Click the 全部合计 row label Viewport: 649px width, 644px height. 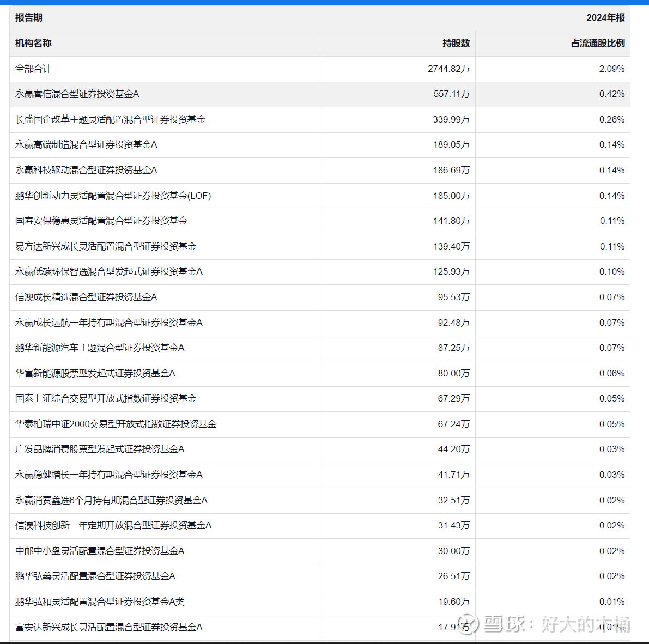pyautogui.click(x=33, y=69)
